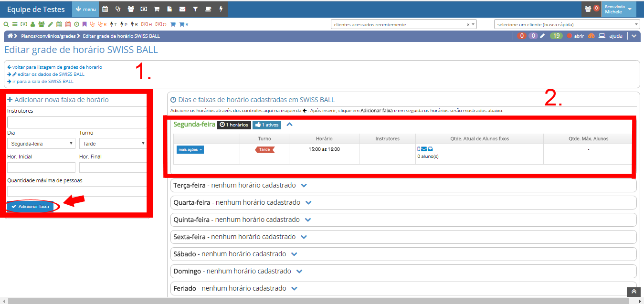Collapse the Segunda-feira section chevron

(289, 125)
